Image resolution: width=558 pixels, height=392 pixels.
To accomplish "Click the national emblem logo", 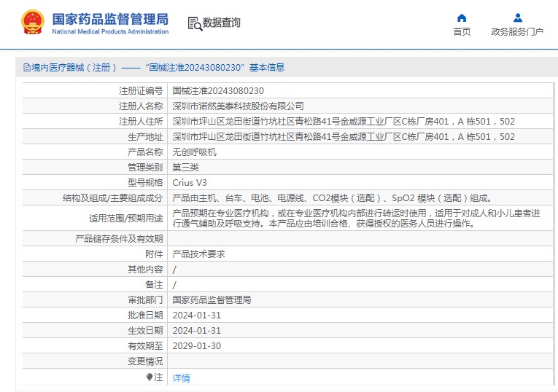I will pyautogui.click(x=31, y=23).
